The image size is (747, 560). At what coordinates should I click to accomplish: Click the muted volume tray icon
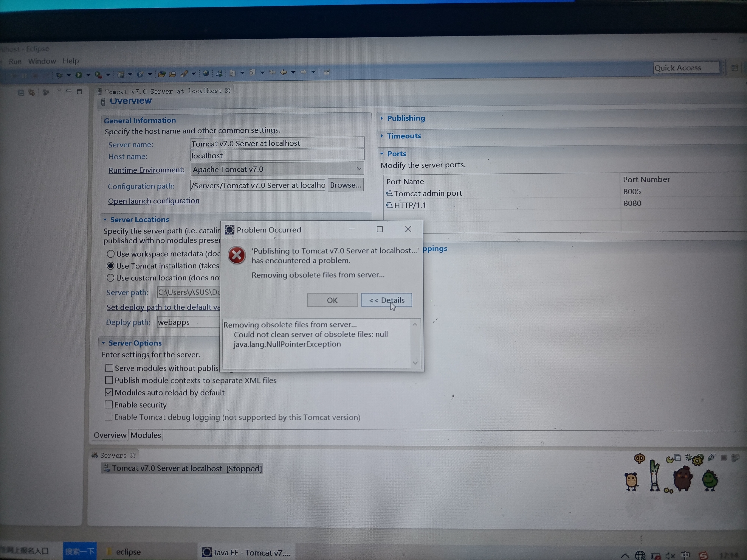point(670,556)
